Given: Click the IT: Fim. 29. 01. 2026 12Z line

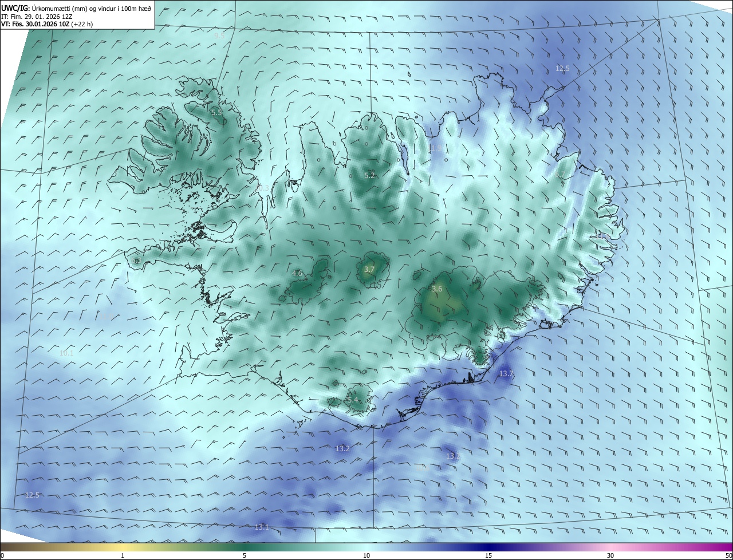Looking at the screenshot, I should click(x=36, y=17).
